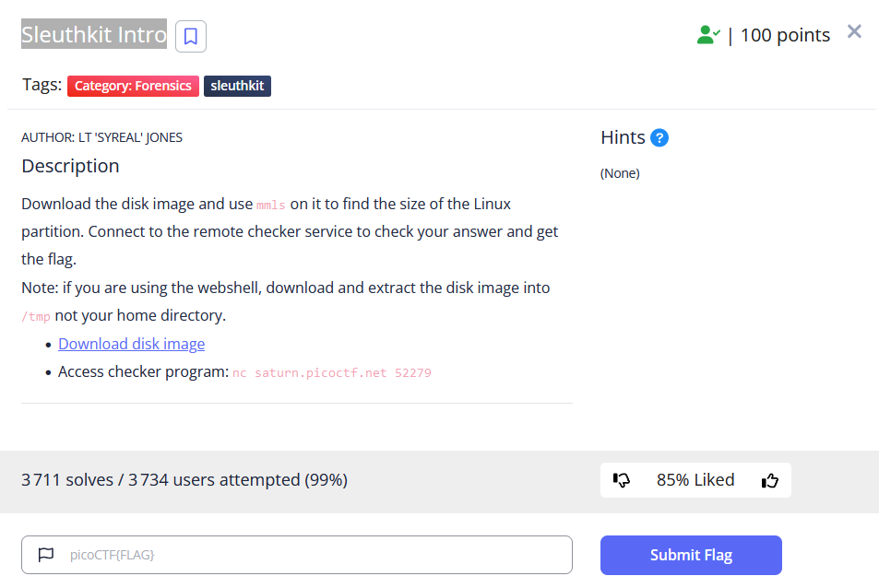Close the challenge dialog with X

click(x=854, y=31)
